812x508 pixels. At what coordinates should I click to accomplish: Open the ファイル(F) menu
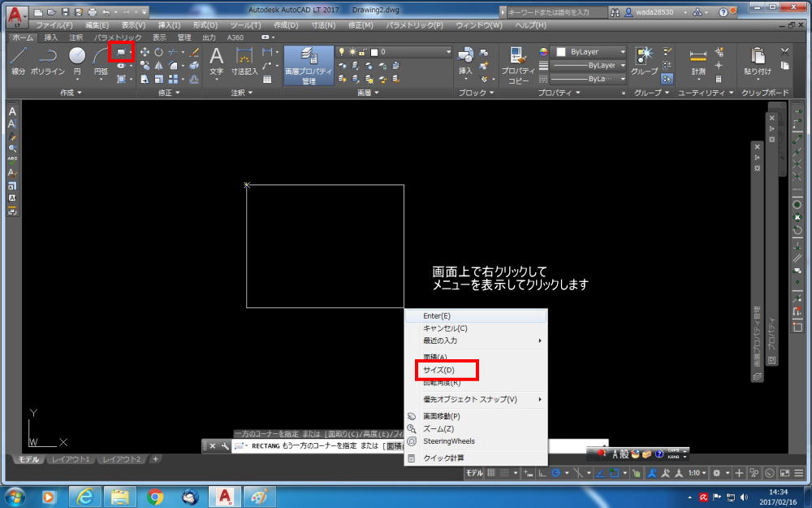54,25
